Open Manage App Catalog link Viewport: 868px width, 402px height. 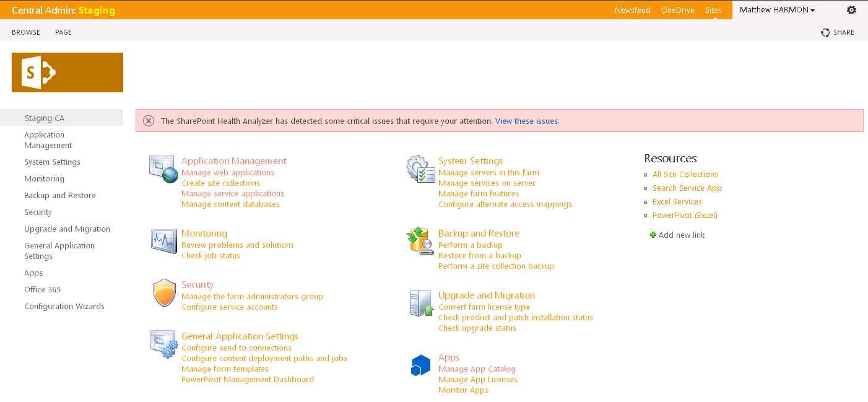coord(477,369)
